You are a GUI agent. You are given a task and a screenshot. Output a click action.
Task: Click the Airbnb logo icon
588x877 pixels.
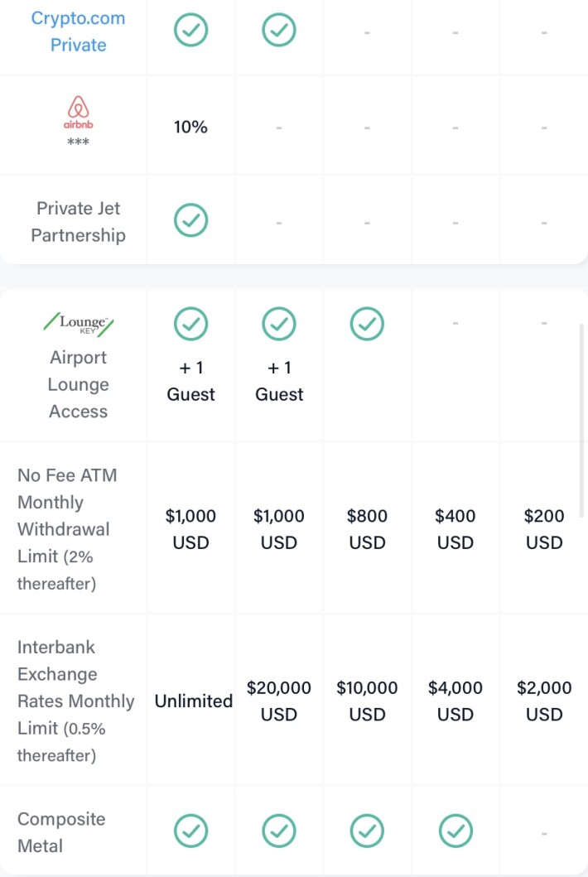79,113
